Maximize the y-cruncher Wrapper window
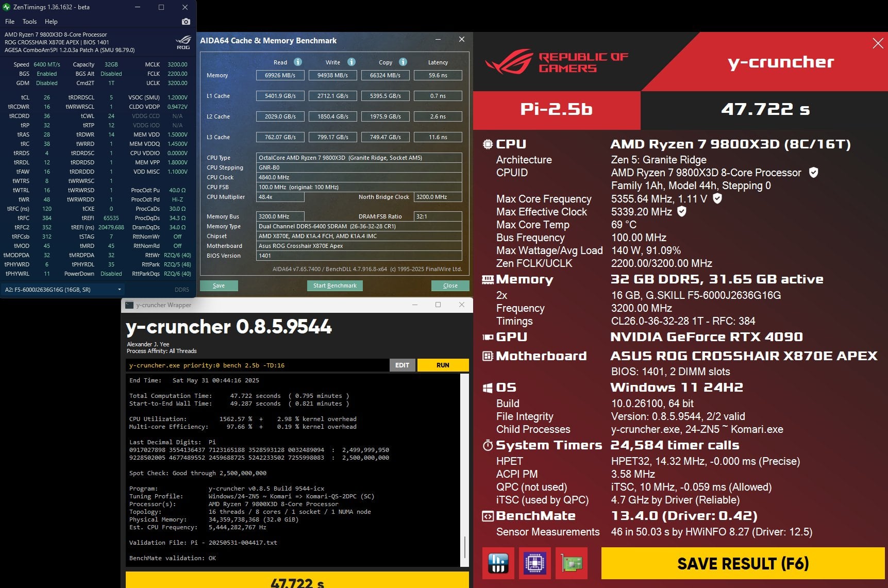Image resolution: width=888 pixels, height=588 pixels. [x=438, y=305]
